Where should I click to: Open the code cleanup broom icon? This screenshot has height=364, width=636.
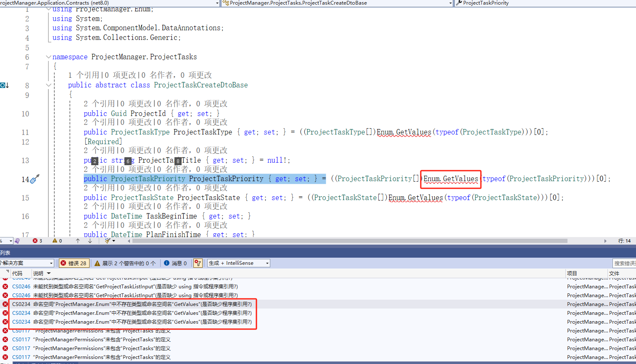108,241
